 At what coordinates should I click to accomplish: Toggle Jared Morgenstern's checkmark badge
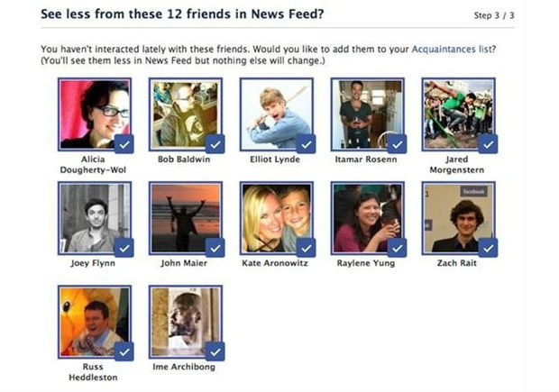click(488, 144)
